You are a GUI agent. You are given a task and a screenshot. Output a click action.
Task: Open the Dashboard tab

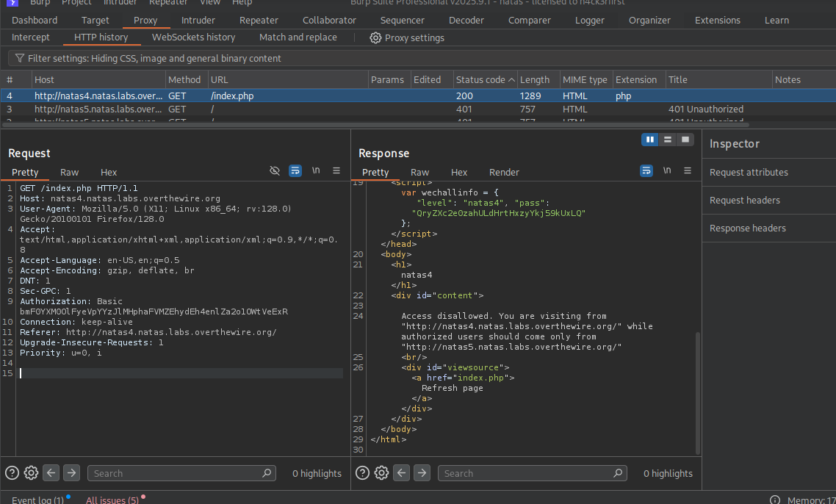click(35, 21)
